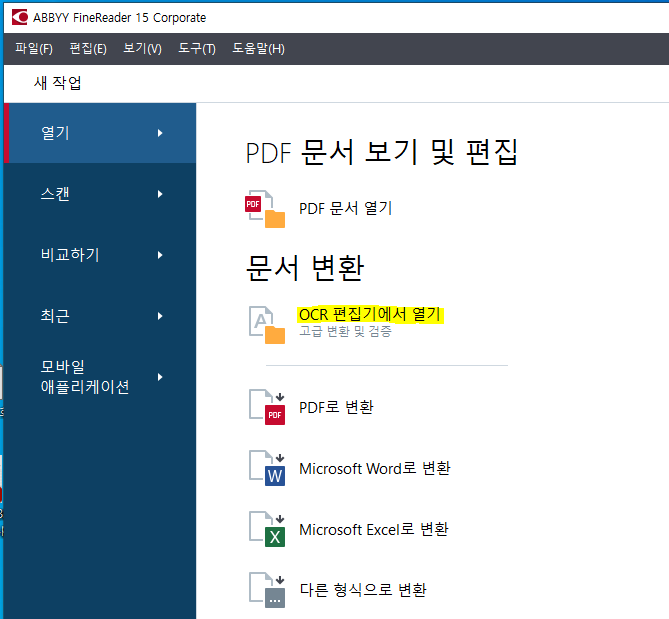Click the 다른 형식으로 변환 icon
Viewport: 669px width, 619px height.
[267, 590]
